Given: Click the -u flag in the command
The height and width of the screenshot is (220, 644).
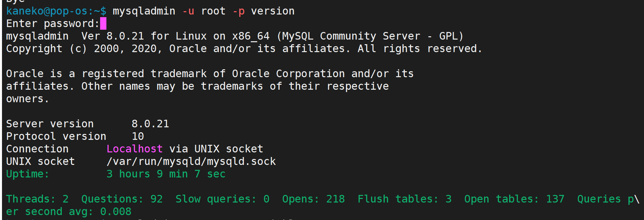Looking at the screenshot, I should (188, 11).
